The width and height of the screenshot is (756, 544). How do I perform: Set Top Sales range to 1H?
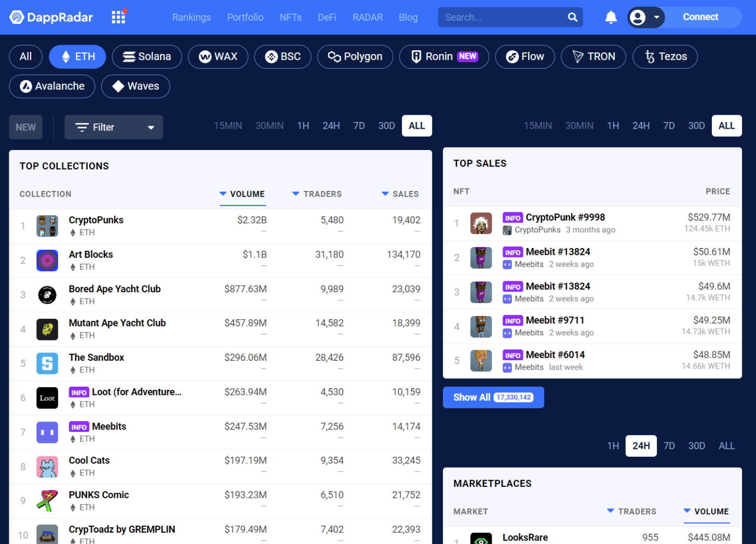click(x=613, y=126)
